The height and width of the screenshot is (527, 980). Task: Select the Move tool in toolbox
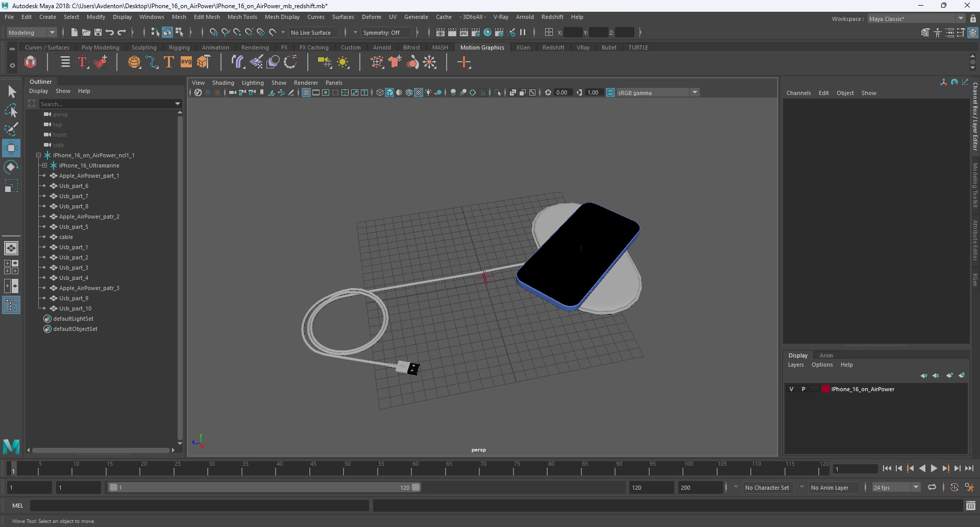pyautogui.click(x=11, y=148)
